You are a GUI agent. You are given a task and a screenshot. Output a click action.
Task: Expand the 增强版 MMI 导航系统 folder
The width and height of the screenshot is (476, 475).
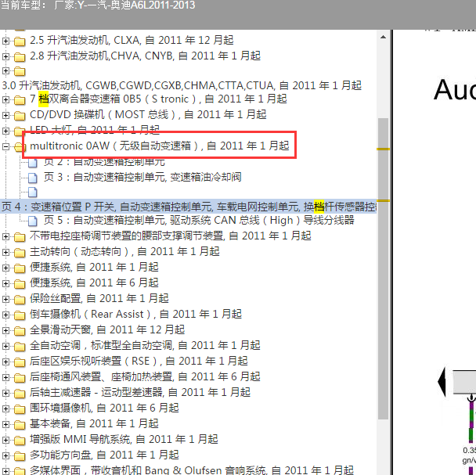[5, 440]
